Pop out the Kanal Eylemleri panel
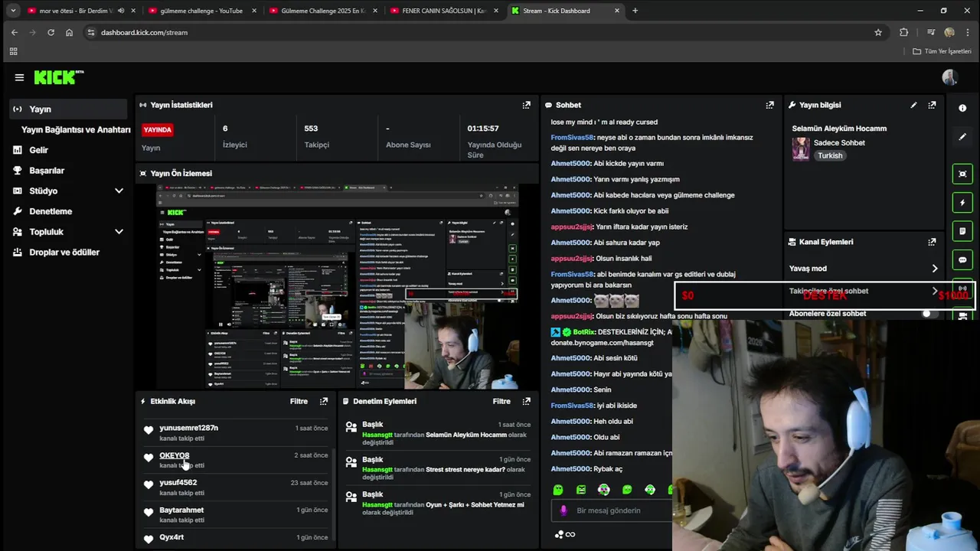This screenshot has height=551, width=980. 932,242
